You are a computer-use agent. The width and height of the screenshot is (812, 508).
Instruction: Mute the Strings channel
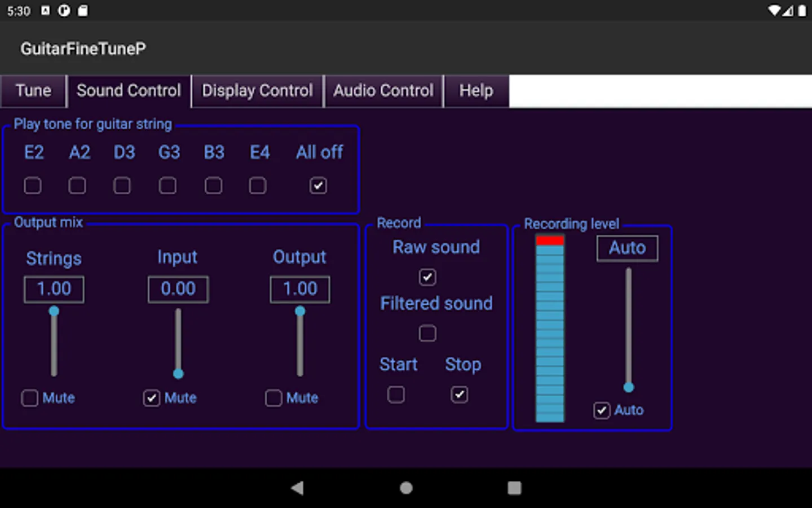point(30,398)
